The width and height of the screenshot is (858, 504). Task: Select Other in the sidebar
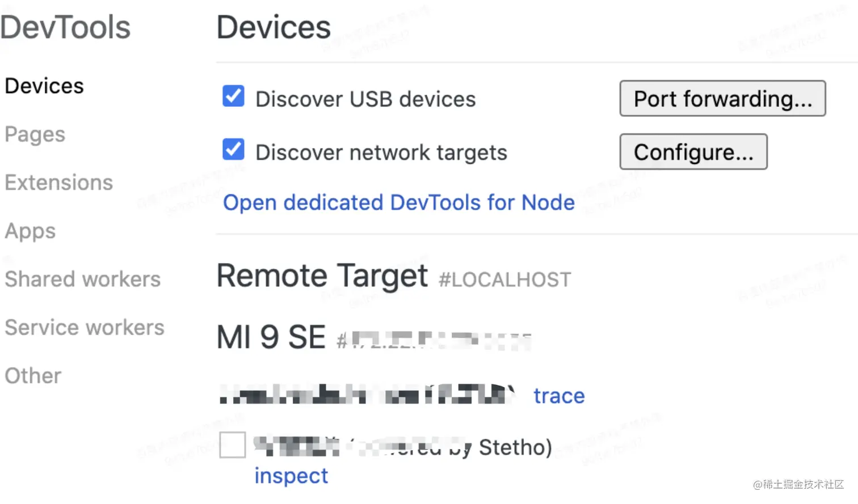[33, 375]
